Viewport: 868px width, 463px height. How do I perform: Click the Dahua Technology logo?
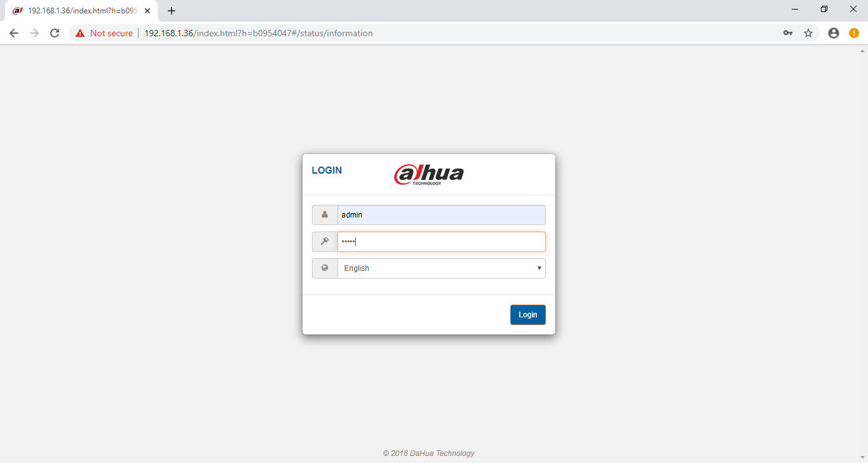click(429, 174)
